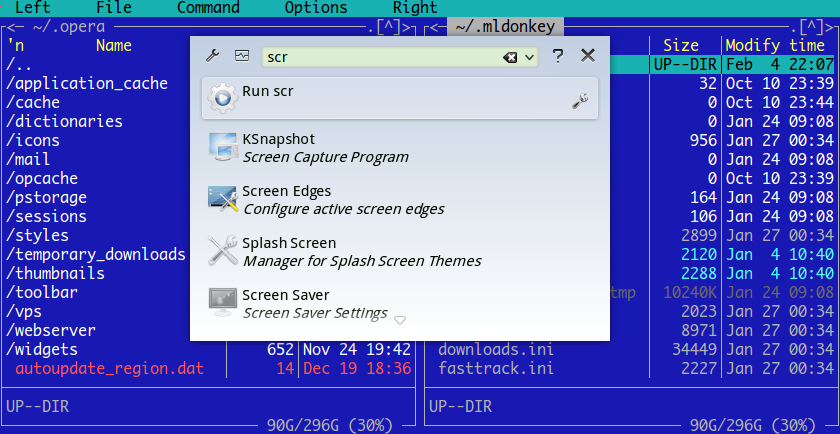
Task: Select the /sessions directory
Action: pyautogui.click(x=47, y=216)
